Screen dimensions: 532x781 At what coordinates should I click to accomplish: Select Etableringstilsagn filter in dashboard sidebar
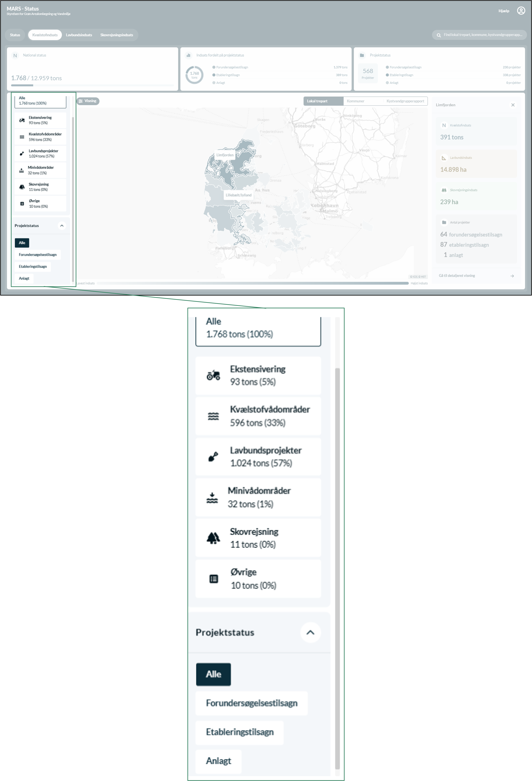point(33,267)
